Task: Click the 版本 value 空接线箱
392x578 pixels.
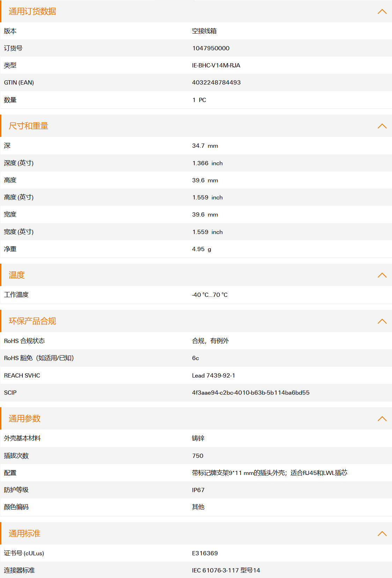Action: coord(204,31)
